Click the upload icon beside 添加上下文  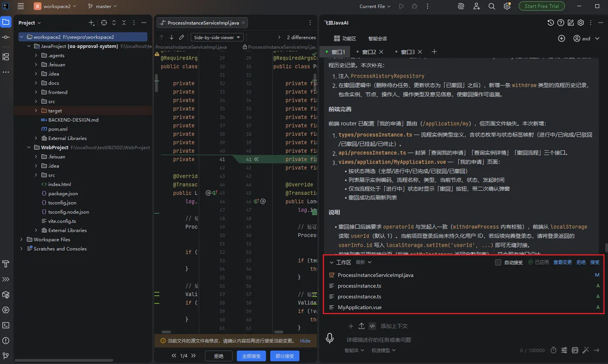[x=361, y=326]
